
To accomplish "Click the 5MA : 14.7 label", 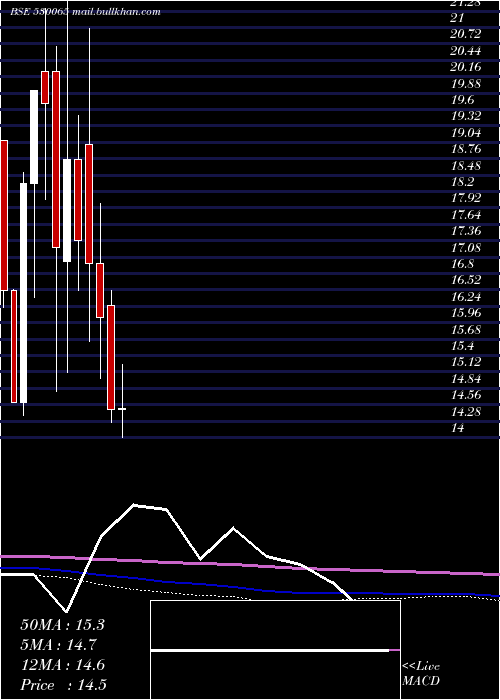I will pyautogui.click(x=58, y=645).
